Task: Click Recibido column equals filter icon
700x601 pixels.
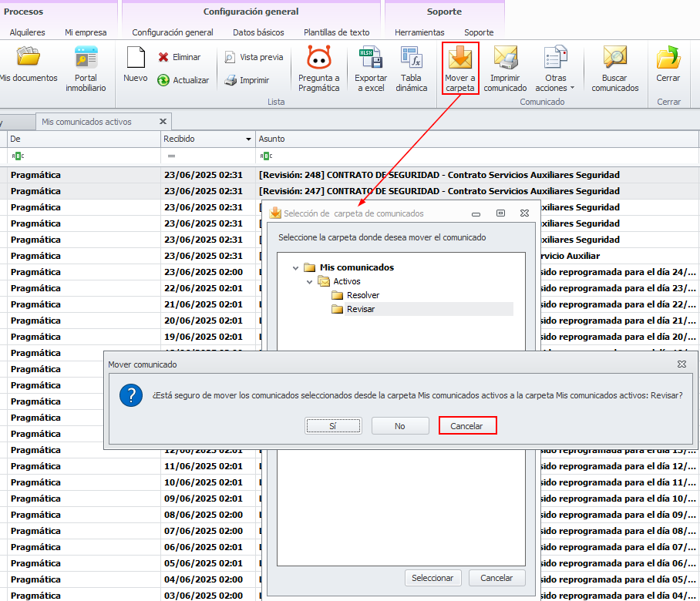Action: point(171,156)
